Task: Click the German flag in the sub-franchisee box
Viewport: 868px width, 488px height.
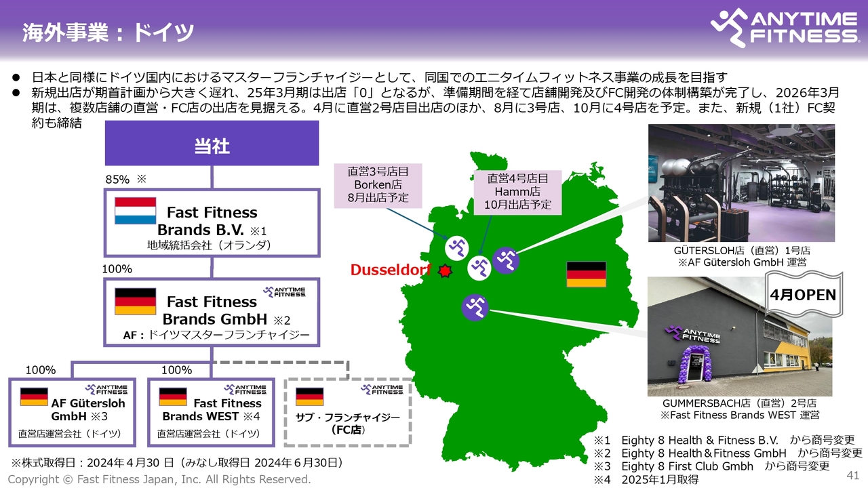Action: click(x=310, y=396)
